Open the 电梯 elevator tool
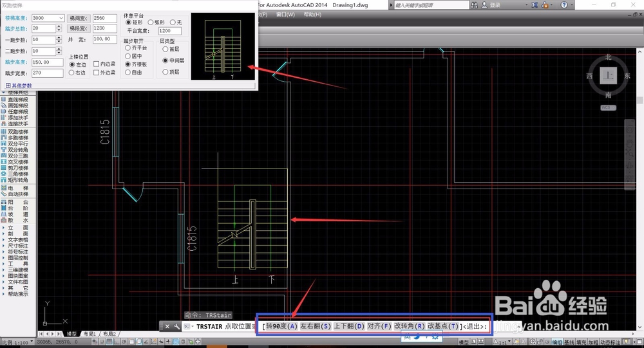 pyautogui.click(x=15, y=188)
